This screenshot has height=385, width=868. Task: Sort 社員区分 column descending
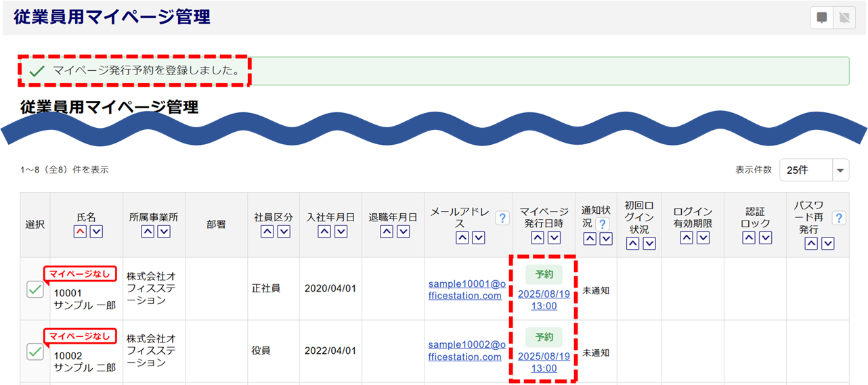point(283,232)
